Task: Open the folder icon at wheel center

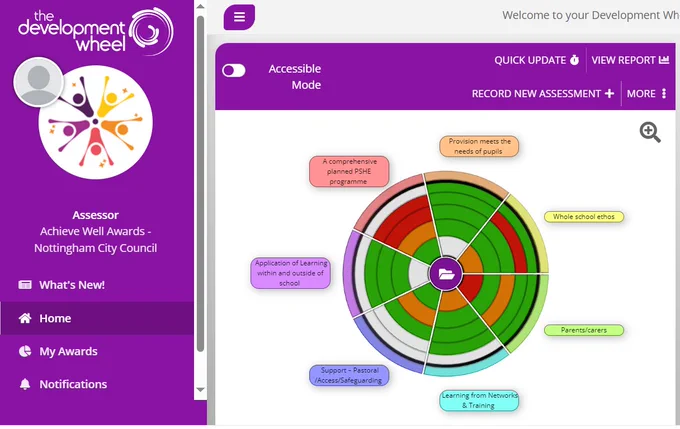Action: coord(446,274)
